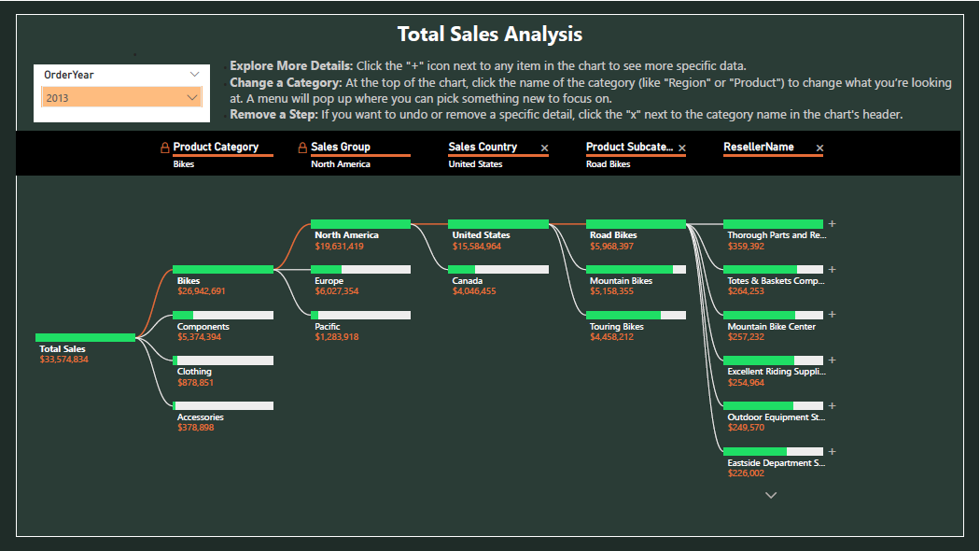Viewport: 980px width, 551px height.
Task: Select the United States country bar
Action: (x=498, y=224)
